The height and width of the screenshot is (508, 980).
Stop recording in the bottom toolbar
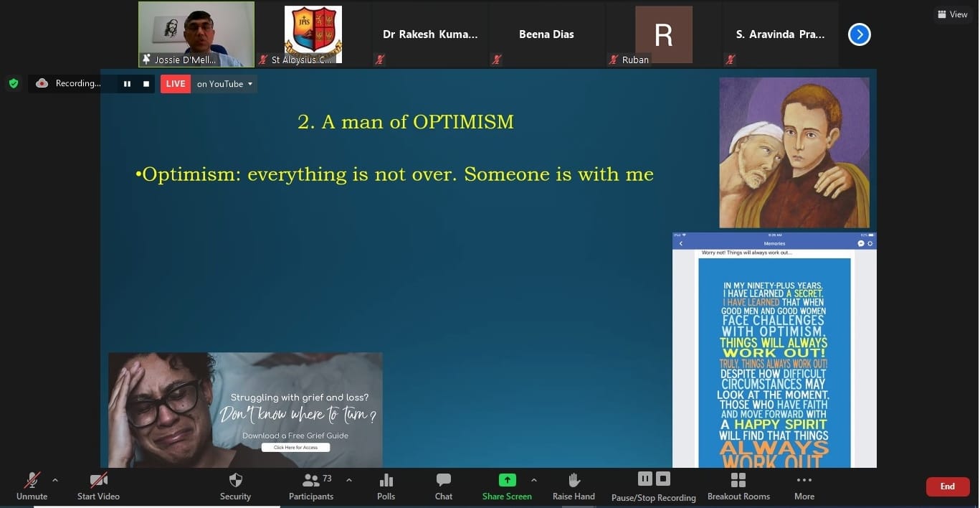[663, 478]
